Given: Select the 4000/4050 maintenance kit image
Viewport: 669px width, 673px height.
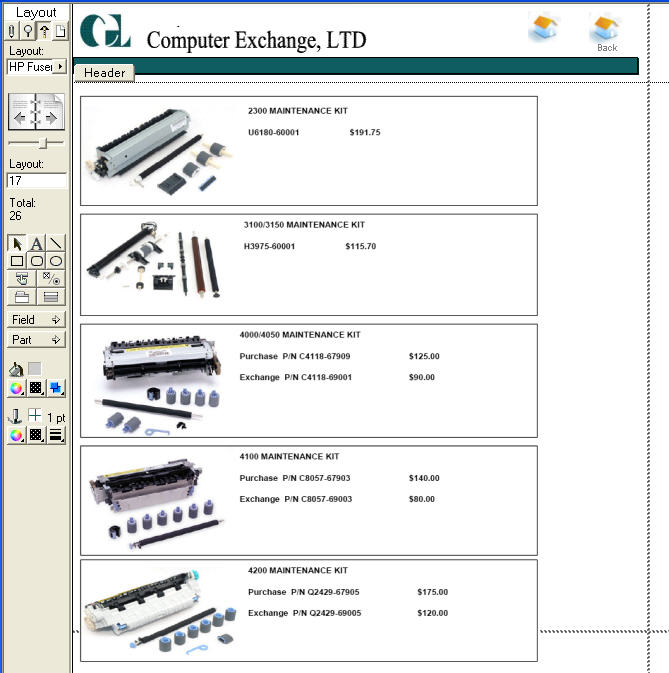Looking at the screenshot, I should coord(157,385).
